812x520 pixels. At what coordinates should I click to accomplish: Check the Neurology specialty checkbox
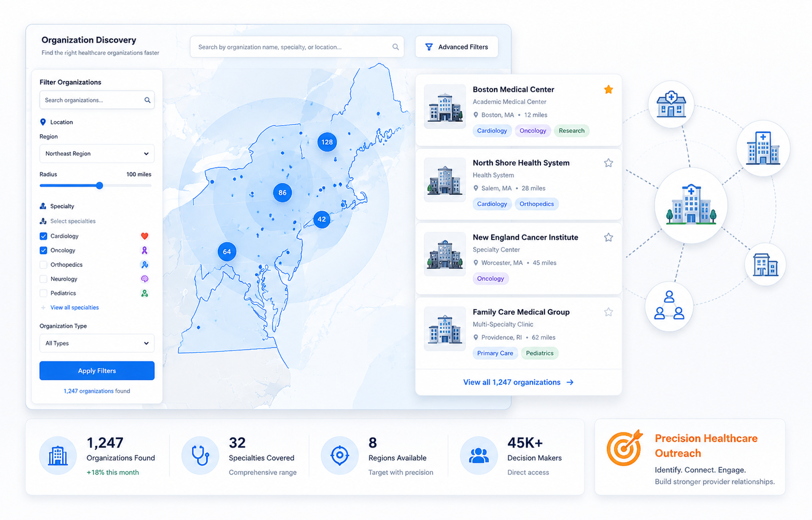coord(44,279)
